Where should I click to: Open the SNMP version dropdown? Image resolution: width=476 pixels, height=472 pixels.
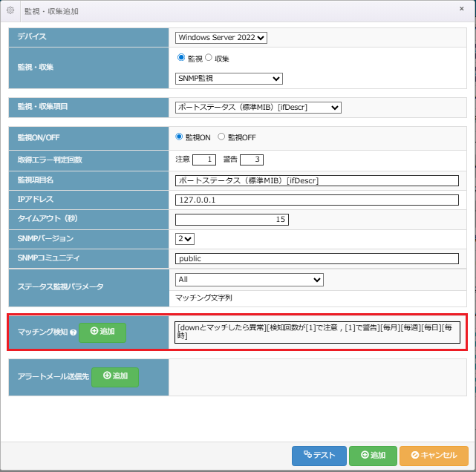[185, 238]
